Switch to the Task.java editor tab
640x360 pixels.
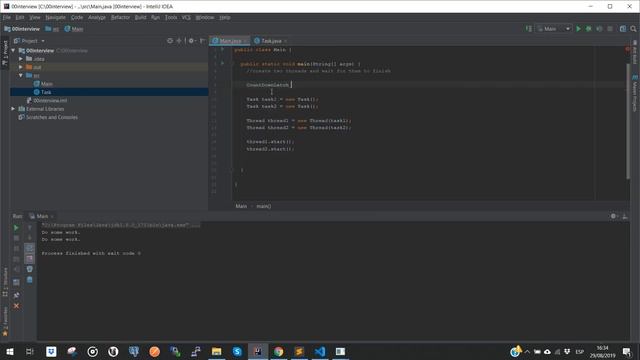tap(271, 41)
